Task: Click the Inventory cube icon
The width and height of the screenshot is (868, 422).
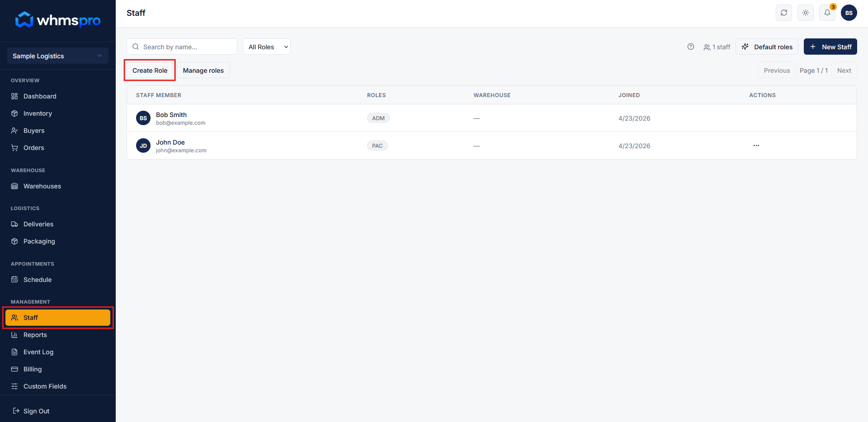Action: coord(14,113)
